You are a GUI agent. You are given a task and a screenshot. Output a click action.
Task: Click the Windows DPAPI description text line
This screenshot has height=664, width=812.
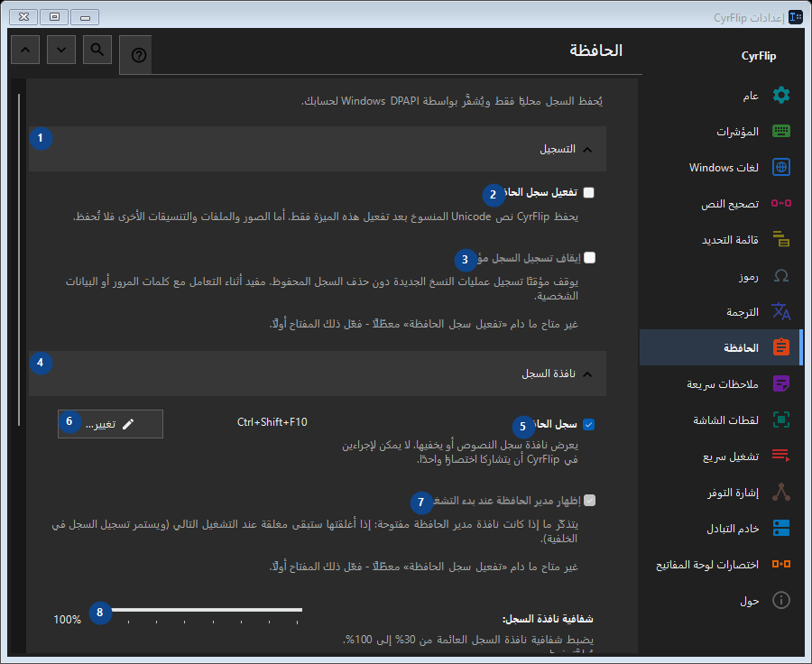pyautogui.click(x=452, y=101)
